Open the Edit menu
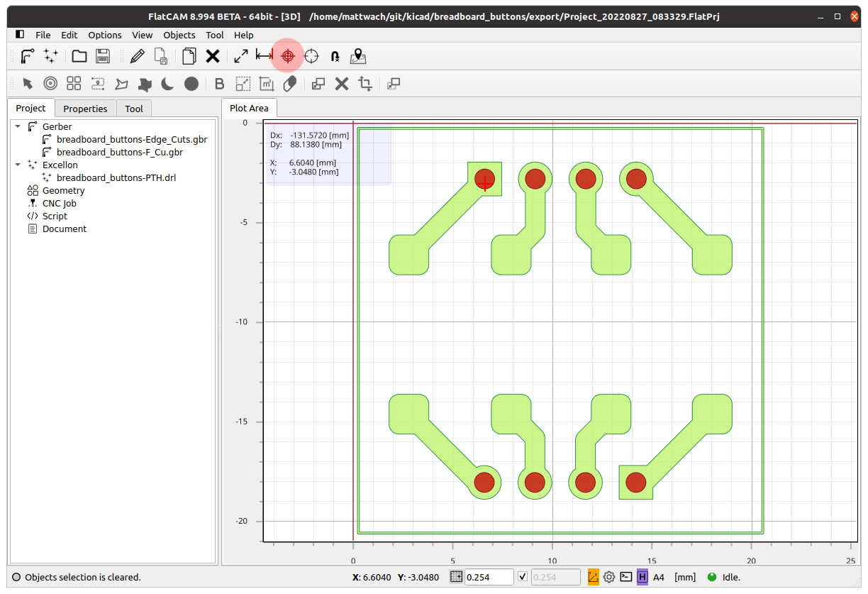868x594 pixels. click(x=69, y=35)
